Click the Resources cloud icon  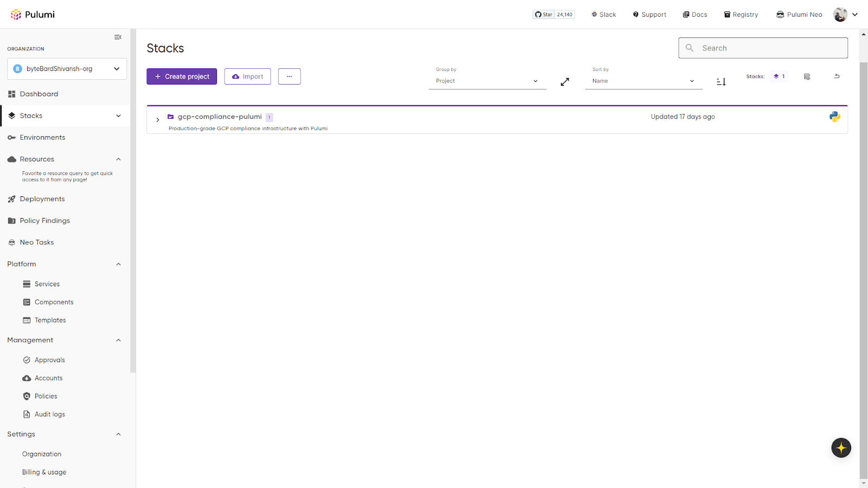click(12, 159)
